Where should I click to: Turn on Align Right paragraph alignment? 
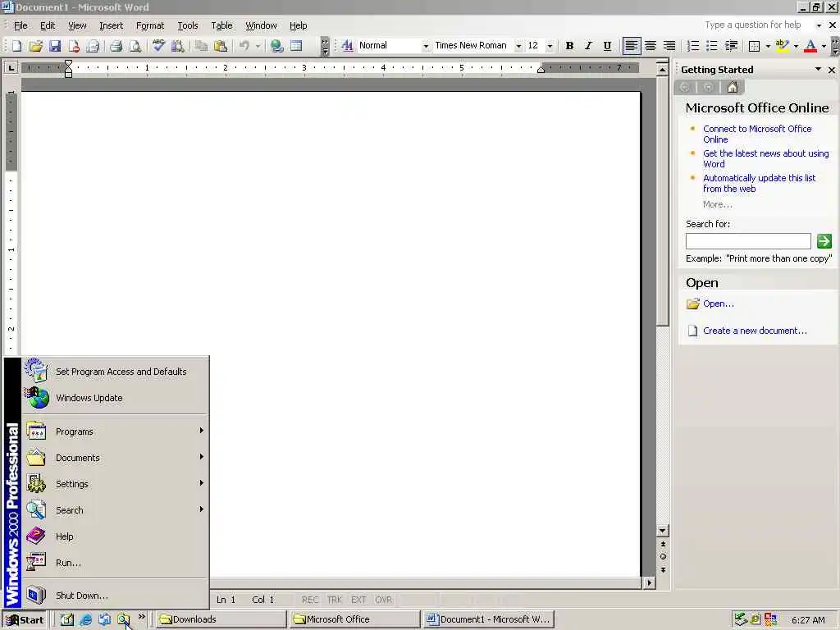coord(669,46)
